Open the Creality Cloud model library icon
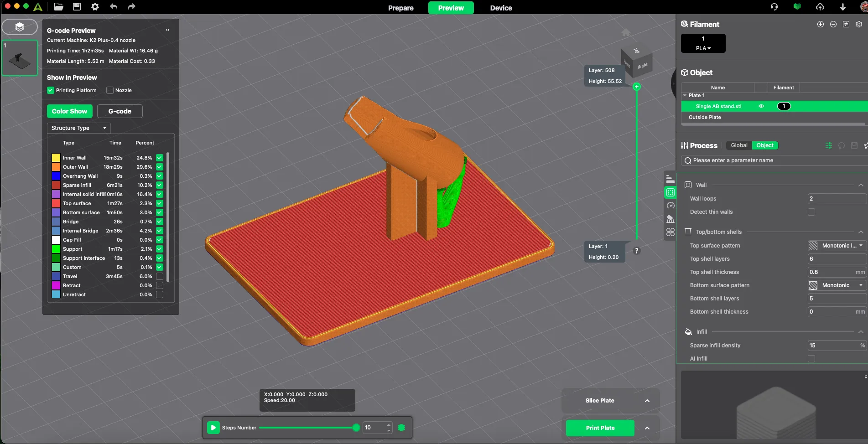 coord(797,7)
